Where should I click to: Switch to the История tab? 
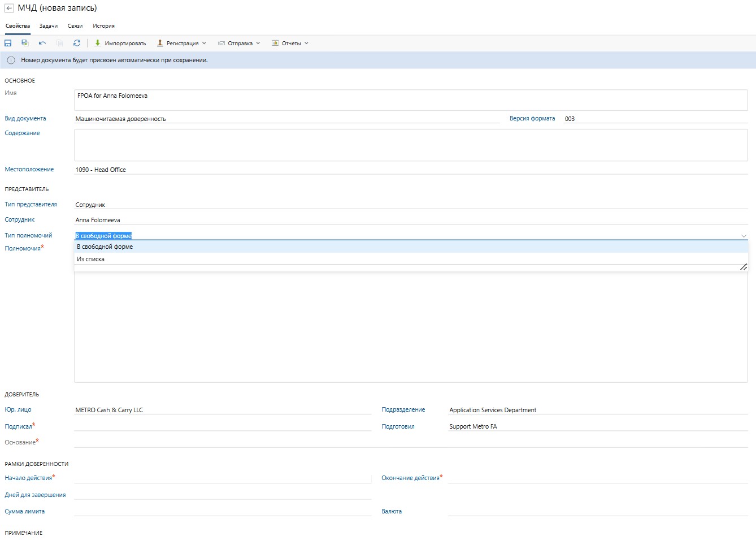coord(103,26)
